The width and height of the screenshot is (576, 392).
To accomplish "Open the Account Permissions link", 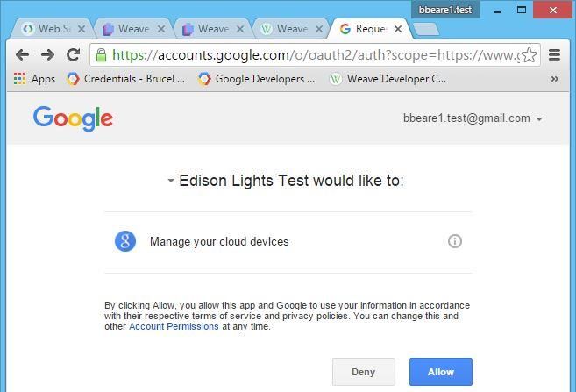I will tap(174, 326).
